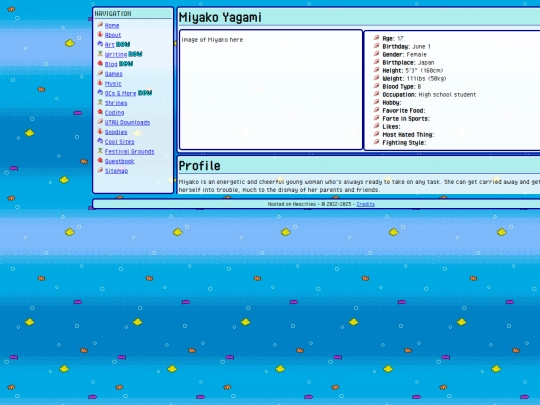Go to the About page link

pyautogui.click(x=113, y=35)
